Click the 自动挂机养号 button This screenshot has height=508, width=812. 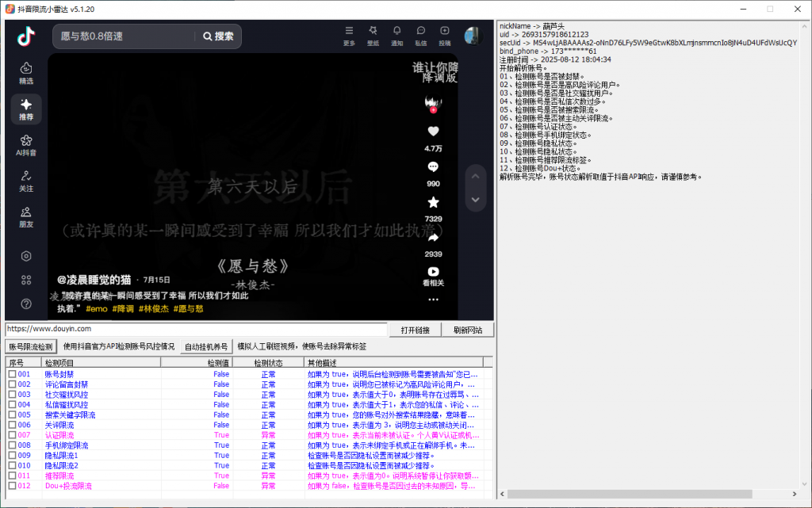tap(206, 346)
